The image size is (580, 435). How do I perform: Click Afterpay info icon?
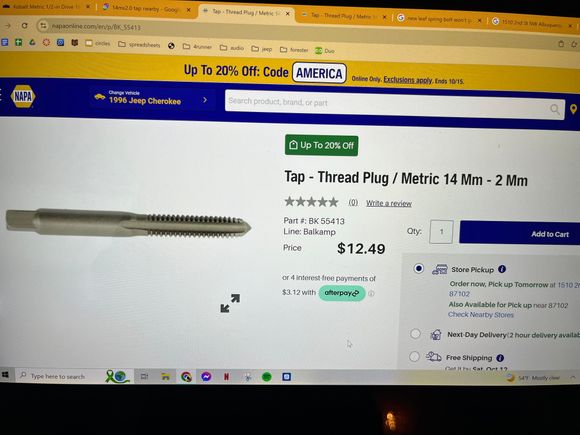click(371, 294)
